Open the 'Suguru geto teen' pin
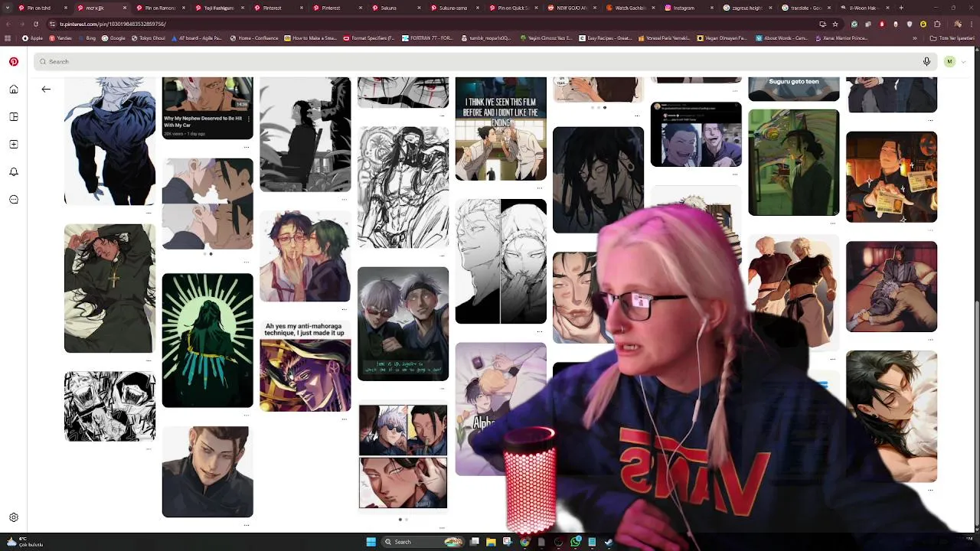Viewport: 980px width, 551px height. [x=793, y=89]
